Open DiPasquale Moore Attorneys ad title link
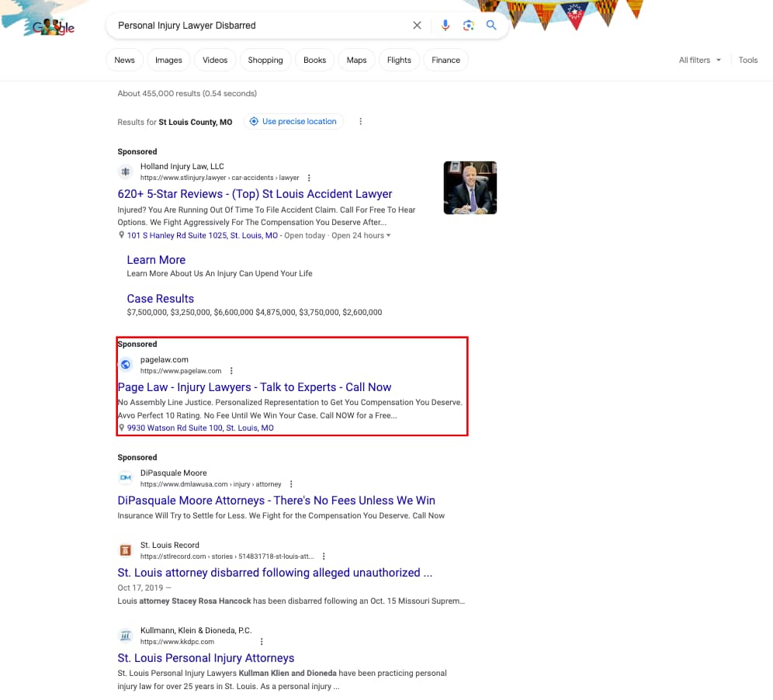 click(276, 501)
